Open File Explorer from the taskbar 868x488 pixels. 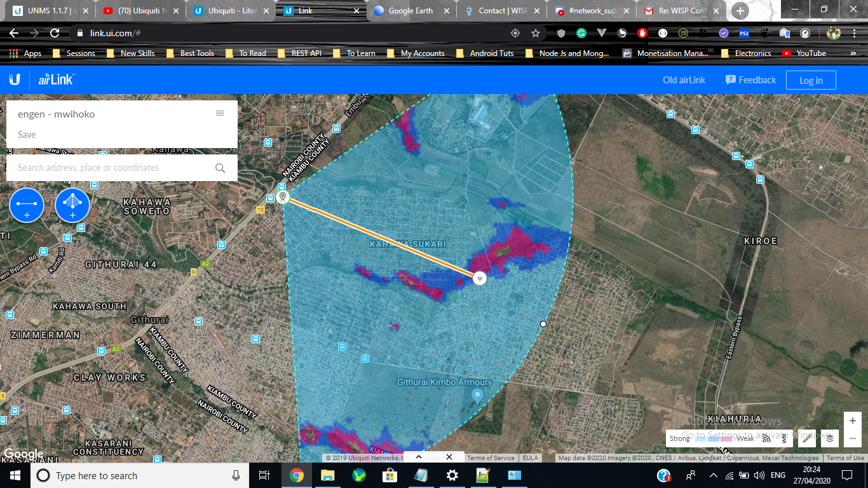pos(328,475)
